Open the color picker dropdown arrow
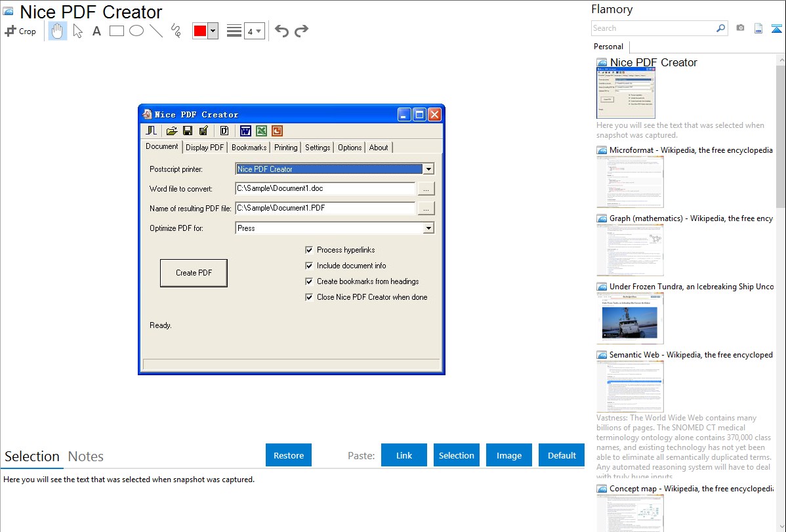Viewport: 786px width, 532px height. tap(213, 31)
